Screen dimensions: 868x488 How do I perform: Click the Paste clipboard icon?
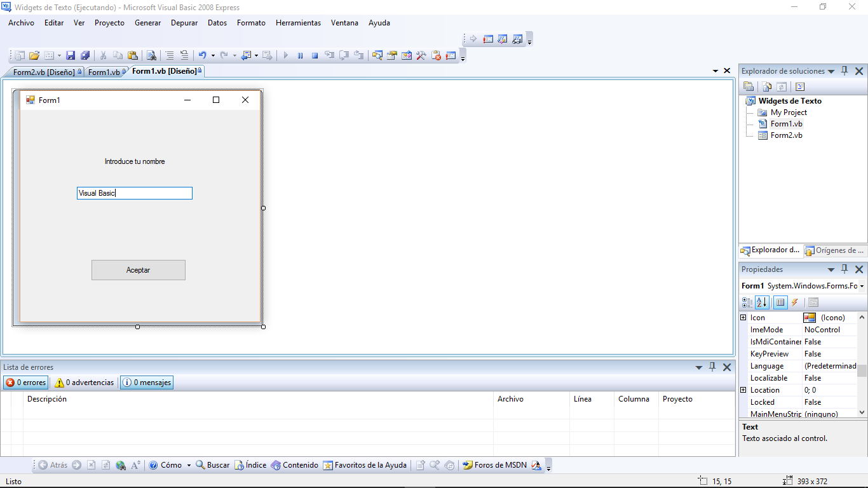point(132,55)
